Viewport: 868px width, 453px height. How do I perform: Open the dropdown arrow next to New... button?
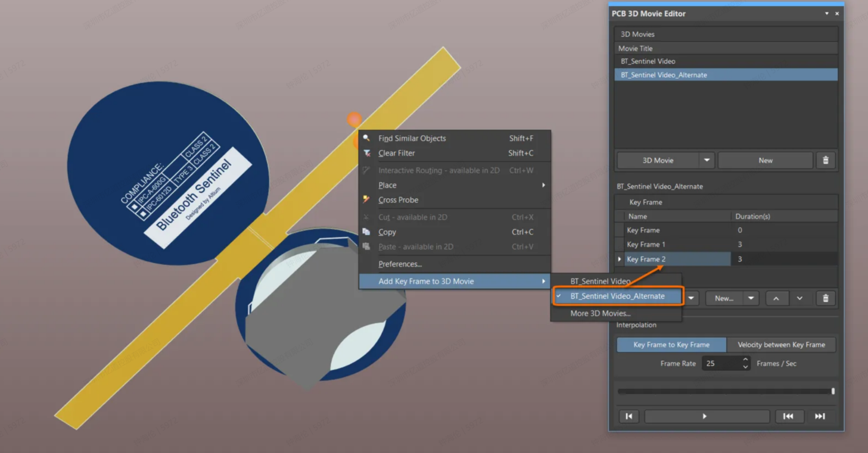point(751,298)
